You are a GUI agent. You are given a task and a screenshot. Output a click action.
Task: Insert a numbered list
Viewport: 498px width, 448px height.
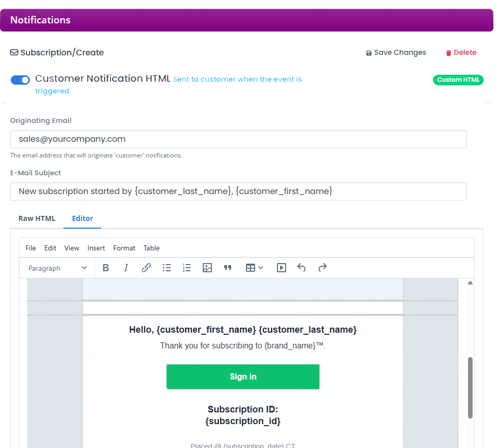[187, 268]
